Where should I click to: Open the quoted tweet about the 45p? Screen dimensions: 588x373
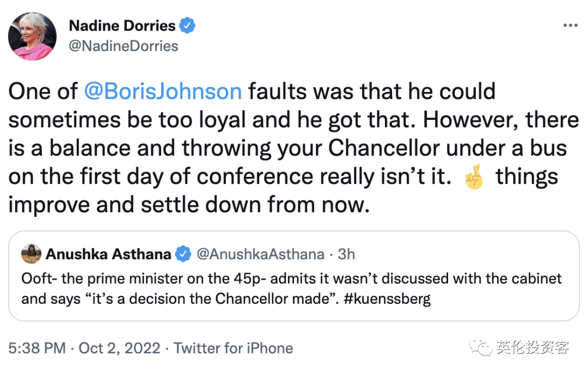point(293,289)
